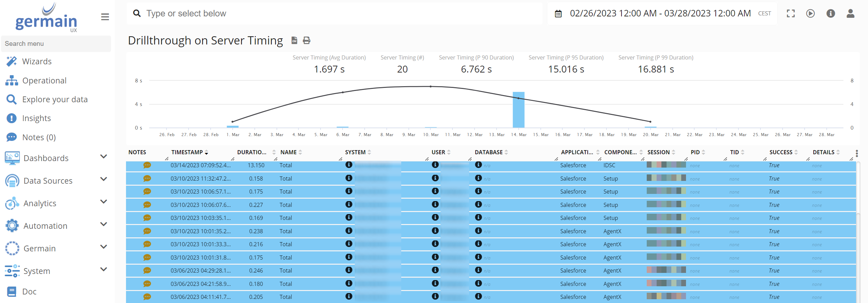The width and height of the screenshot is (868, 303).
Task: Open the Insights page
Action: pos(36,118)
